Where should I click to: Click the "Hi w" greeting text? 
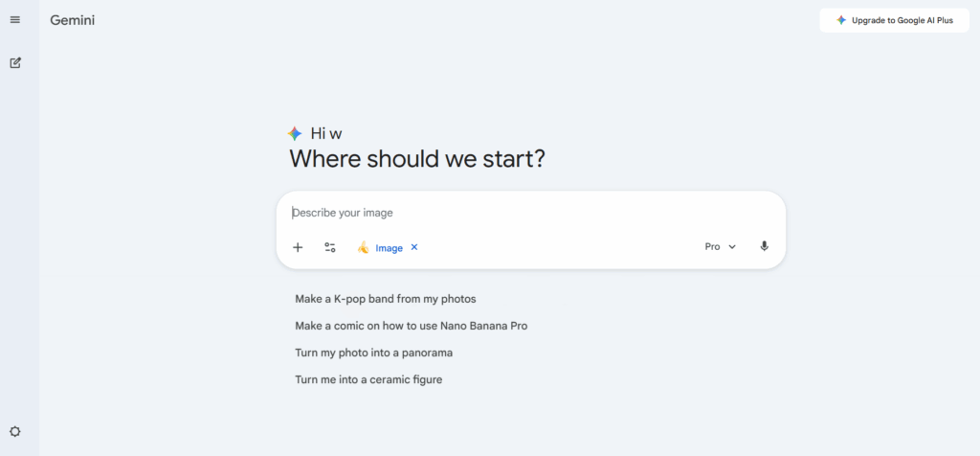click(326, 134)
